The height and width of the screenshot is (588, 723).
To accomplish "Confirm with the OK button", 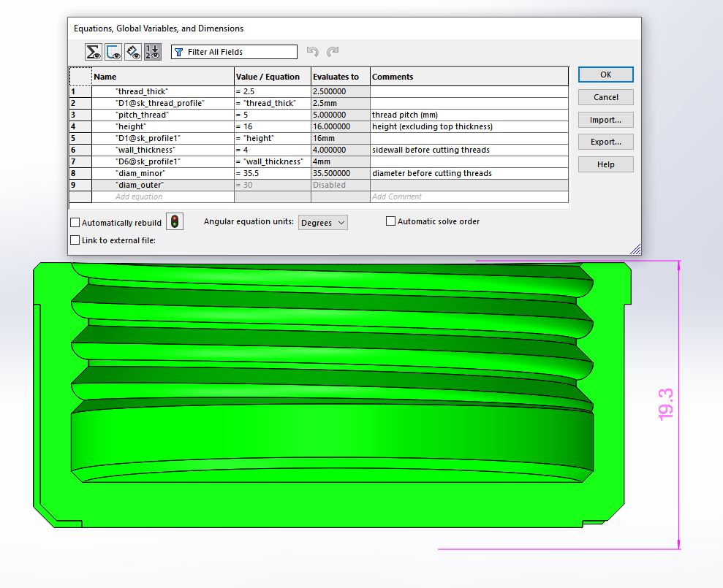I will [x=606, y=75].
